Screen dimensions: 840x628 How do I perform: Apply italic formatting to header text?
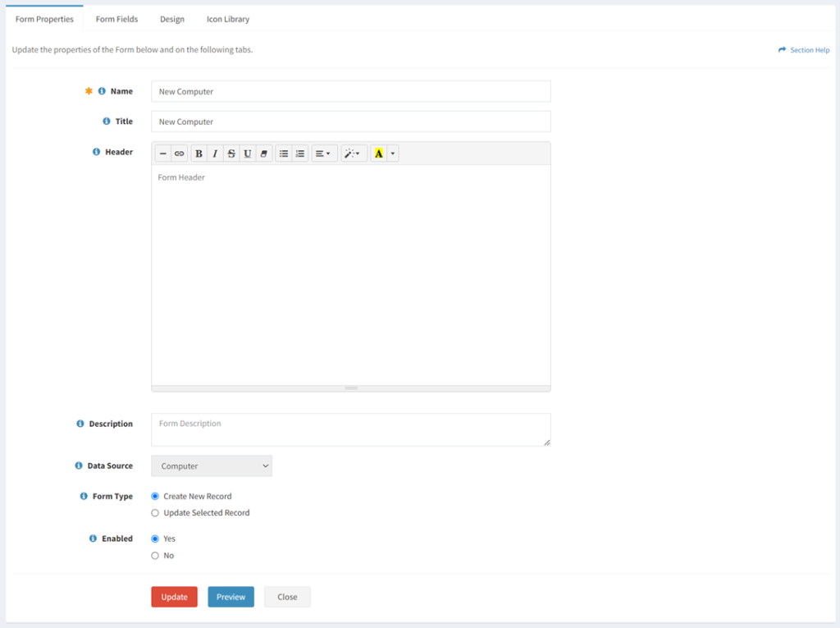coord(215,153)
